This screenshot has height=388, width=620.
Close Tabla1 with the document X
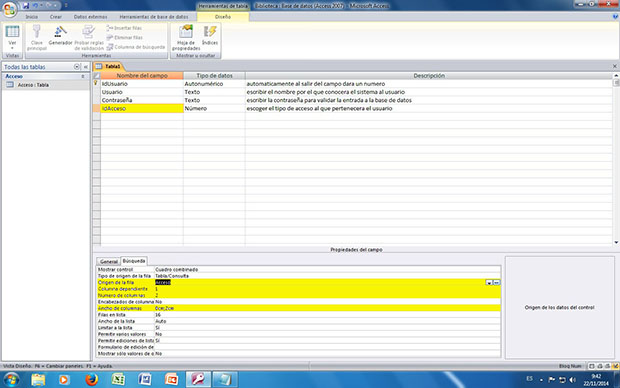click(615, 66)
